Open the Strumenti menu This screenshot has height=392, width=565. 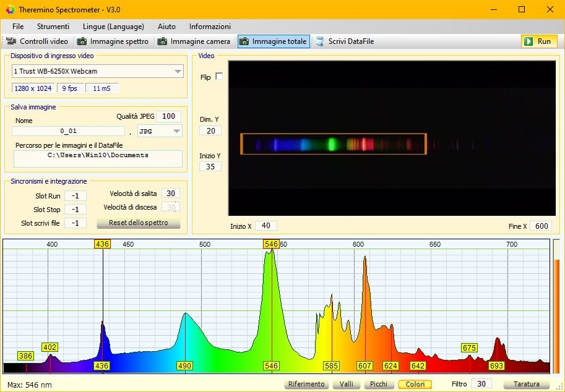[53, 27]
